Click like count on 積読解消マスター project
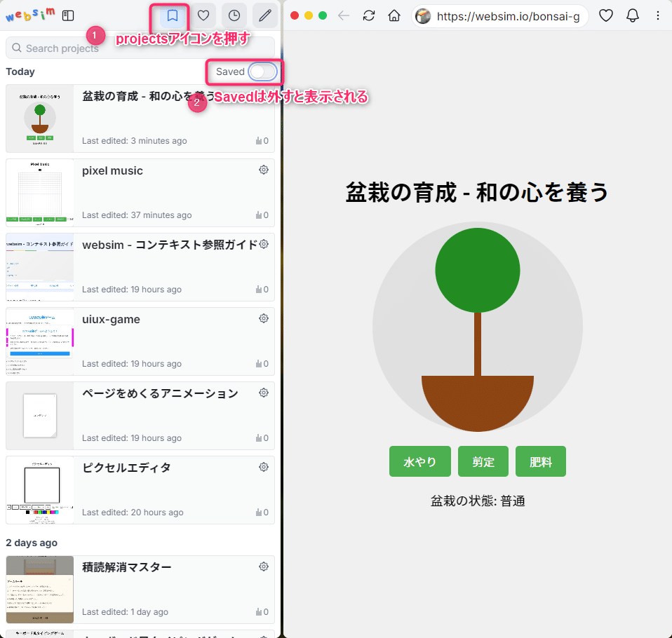This screenshot has height=638, width=672. point(262,612)
